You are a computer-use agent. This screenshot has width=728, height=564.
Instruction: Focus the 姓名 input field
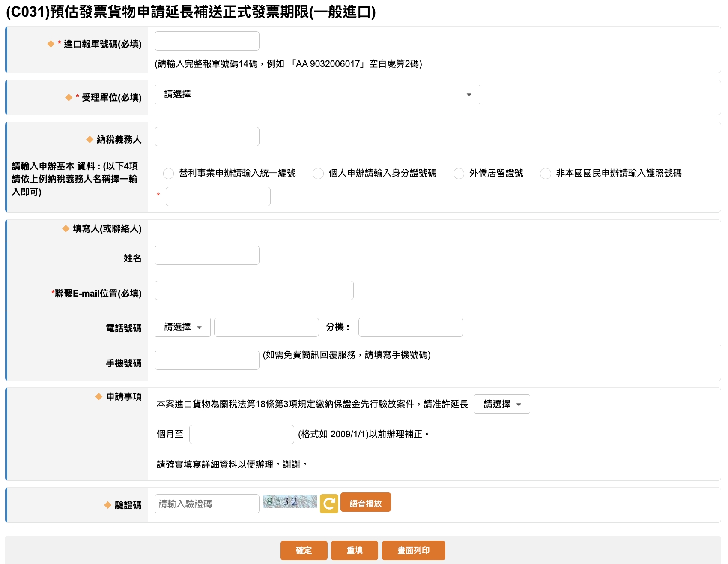[207, 255]
